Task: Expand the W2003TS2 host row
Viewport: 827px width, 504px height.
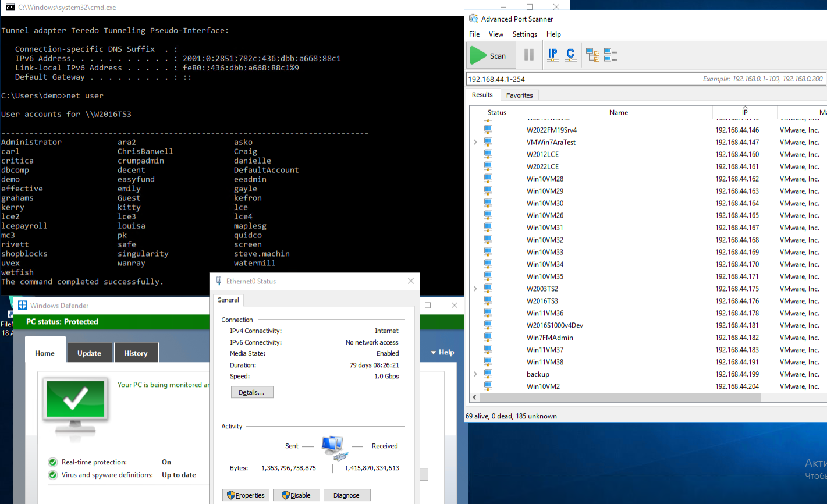Action: 475,289
